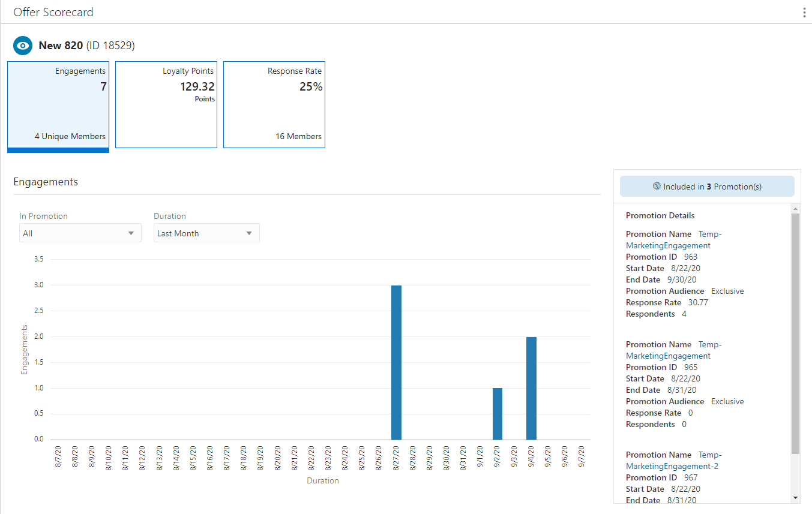Click the 'Duration' x-axis title below chart
The image size is (812, 514).
click(x=323, y=480)
